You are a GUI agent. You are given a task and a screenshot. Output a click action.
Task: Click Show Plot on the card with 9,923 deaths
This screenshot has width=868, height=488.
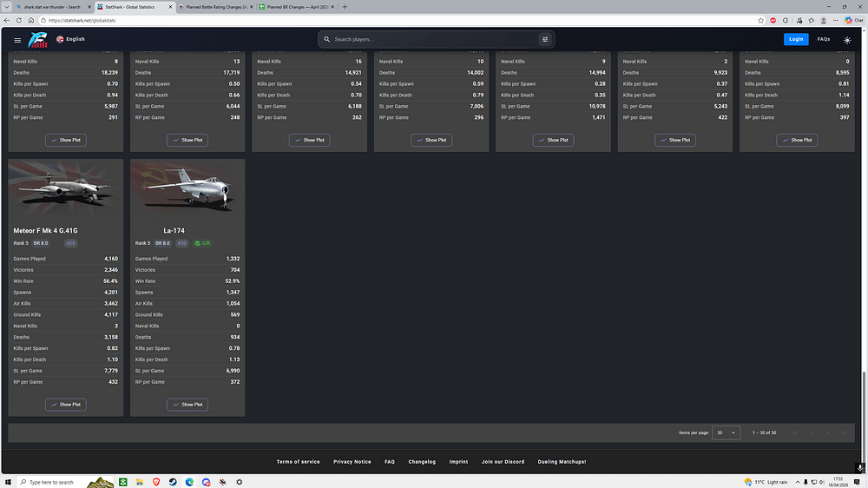click(x=675, y=140)
